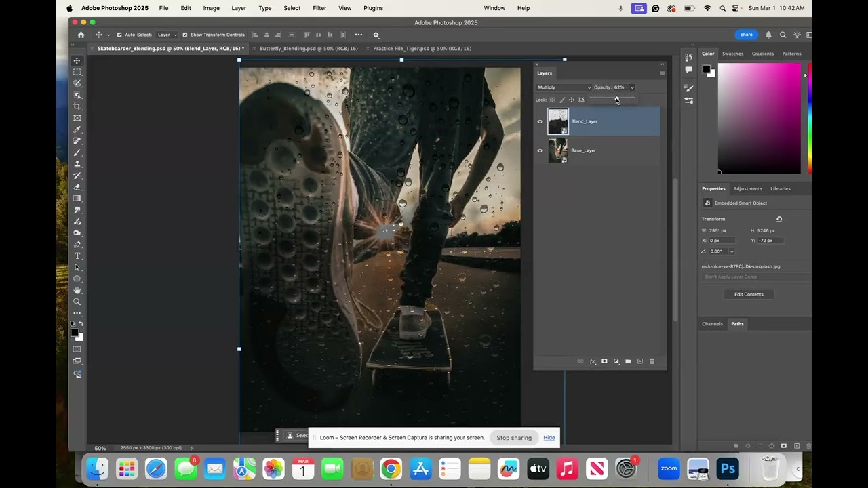Select the Clone Stamp tool

coord(77,164)
